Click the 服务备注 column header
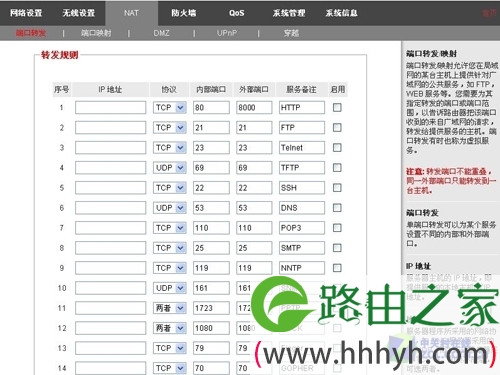Image resolution: width=500 pixels, height=375 pixels. click(301, 89)
